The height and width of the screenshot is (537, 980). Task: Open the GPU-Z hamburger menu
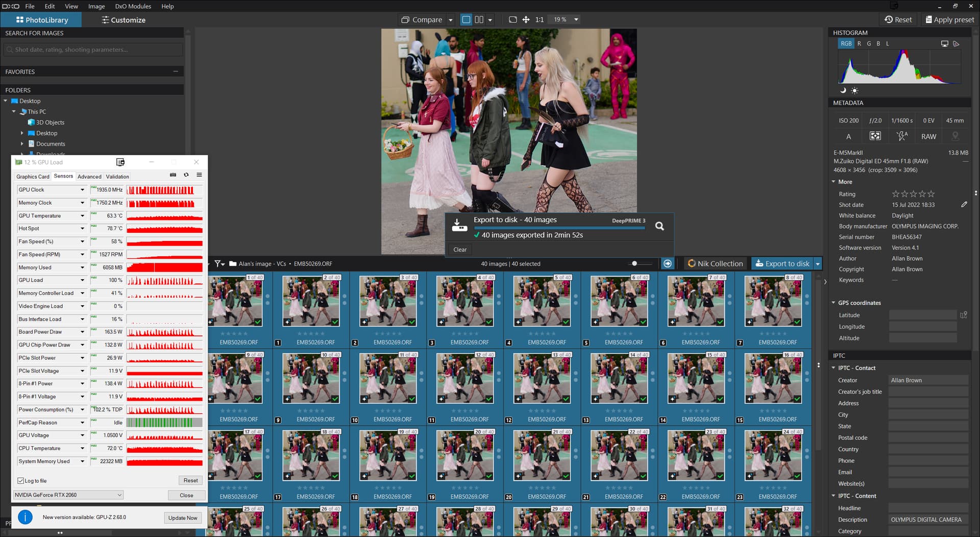click(200, 175)
